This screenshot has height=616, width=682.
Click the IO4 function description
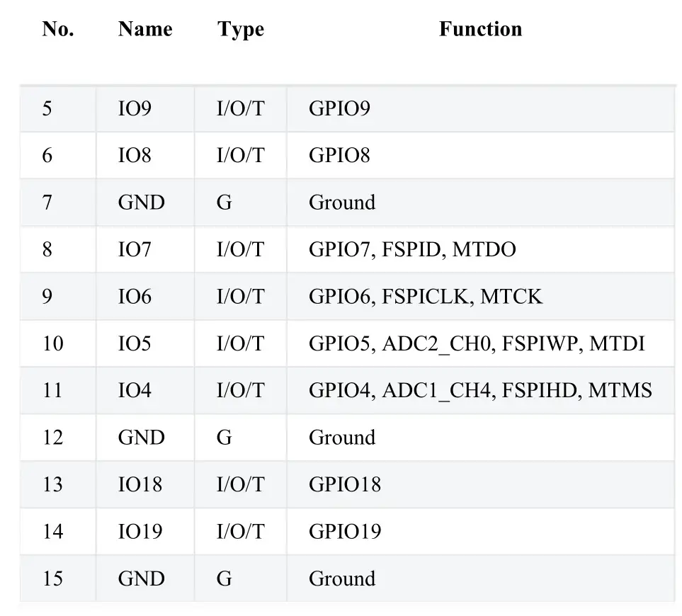tap(480, 390)
